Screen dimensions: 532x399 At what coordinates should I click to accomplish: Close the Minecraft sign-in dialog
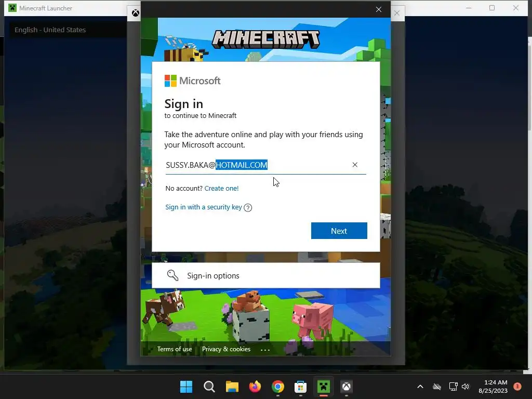(x=379, y=9)
